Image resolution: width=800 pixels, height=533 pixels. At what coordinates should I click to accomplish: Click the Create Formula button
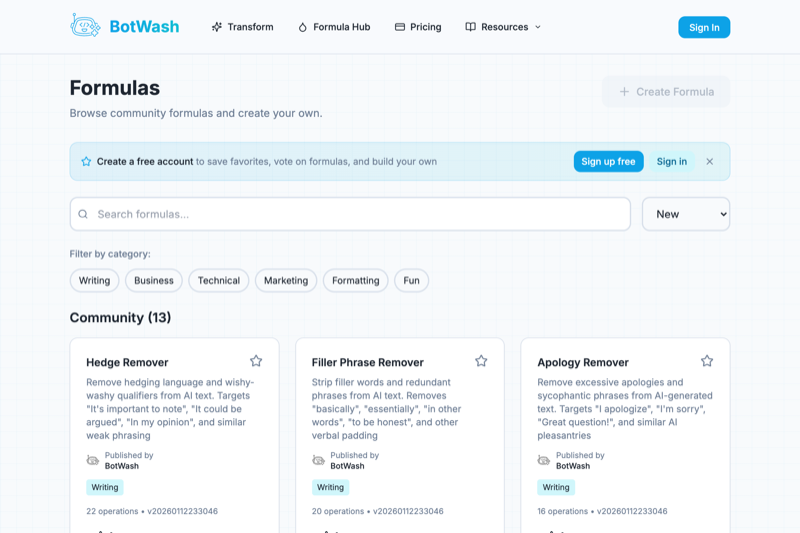click(x=666, y=91)
